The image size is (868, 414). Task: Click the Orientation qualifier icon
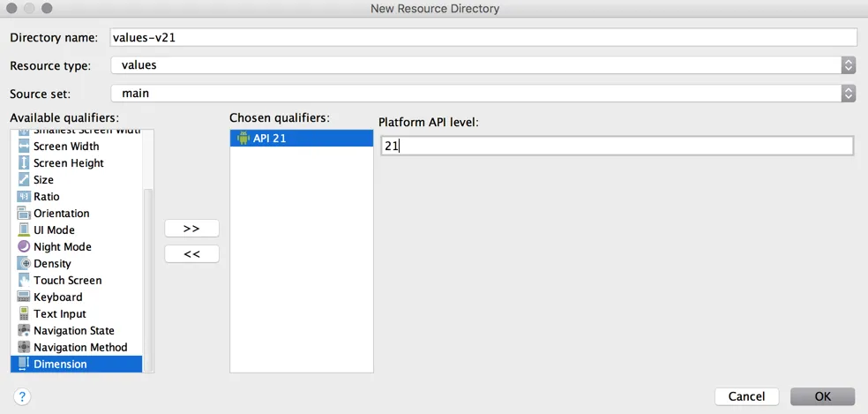[x=24, y=214]
